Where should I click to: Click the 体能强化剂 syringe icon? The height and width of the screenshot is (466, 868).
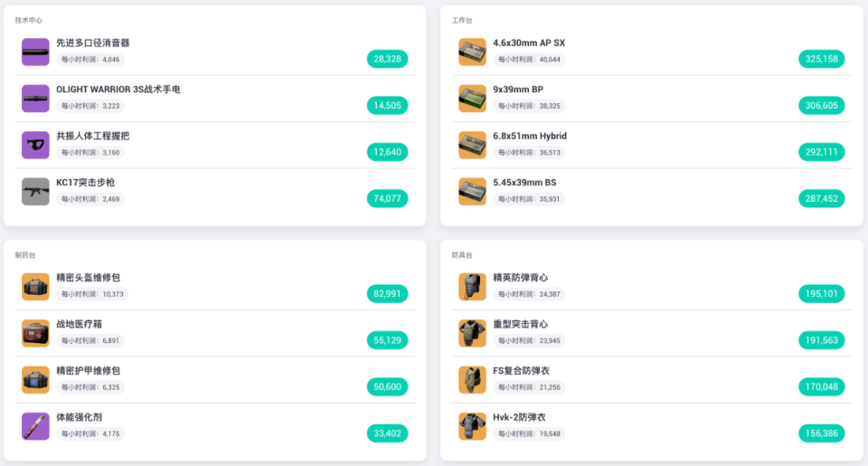tap(35, 426)
